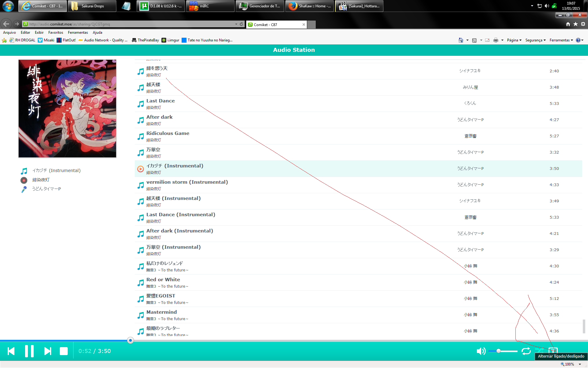
Task: Open the Ajuda menu
Action: pyautogui.click(x=97, y=33)
